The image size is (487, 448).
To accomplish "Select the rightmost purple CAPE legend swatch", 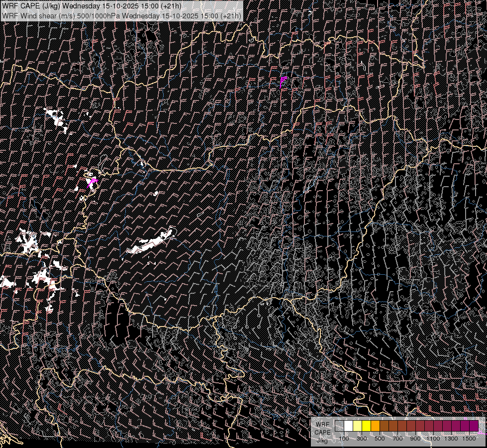I will 474,426.
